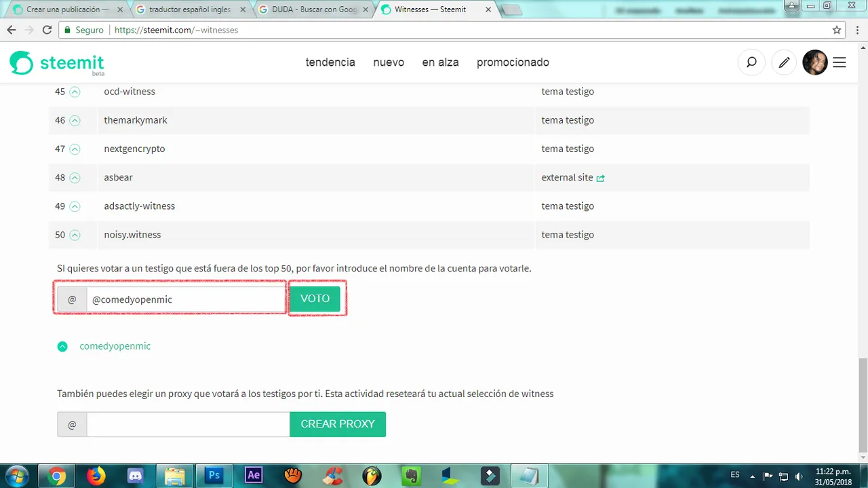Screen dimensions: 868x488
Task: Open the 'promocionado' menu item
Action: (513, 62)
